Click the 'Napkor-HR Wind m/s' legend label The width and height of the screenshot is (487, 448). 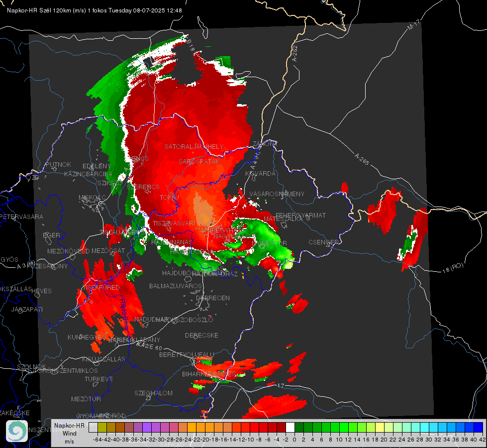69,433
